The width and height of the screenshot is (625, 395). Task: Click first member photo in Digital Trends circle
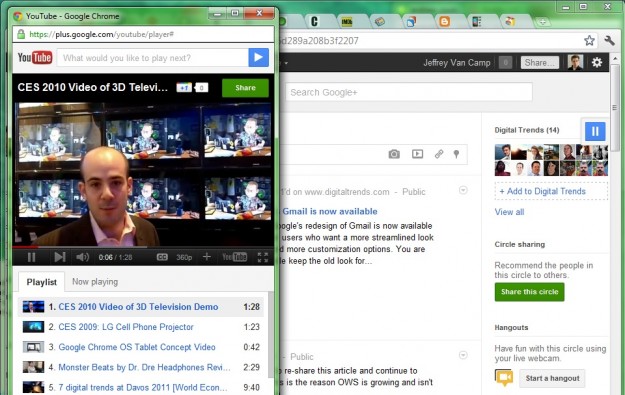point(502,152)
